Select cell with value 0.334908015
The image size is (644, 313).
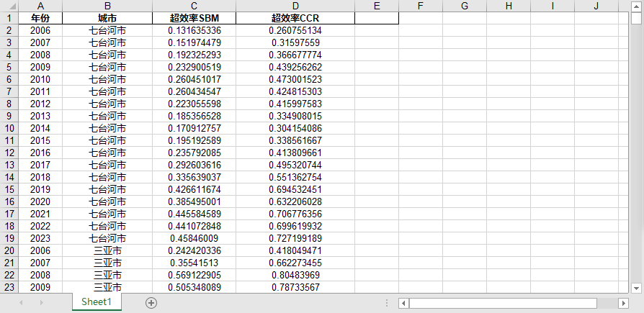point(295,116)
